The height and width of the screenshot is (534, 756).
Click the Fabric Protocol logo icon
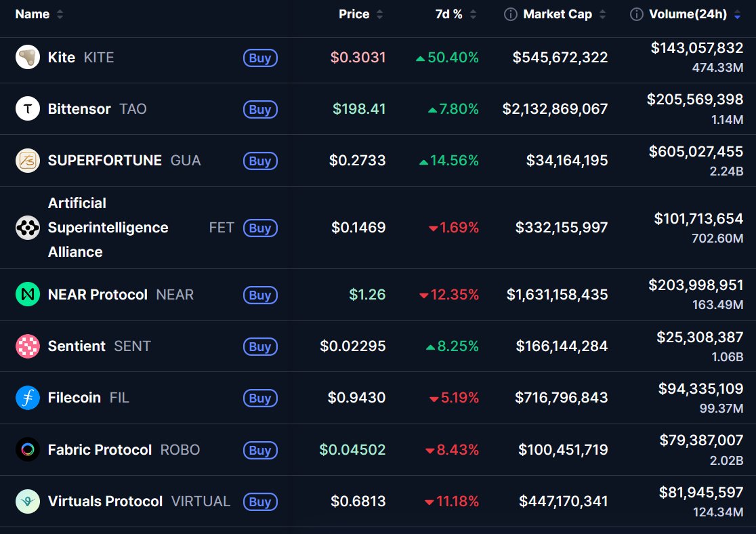28,449
